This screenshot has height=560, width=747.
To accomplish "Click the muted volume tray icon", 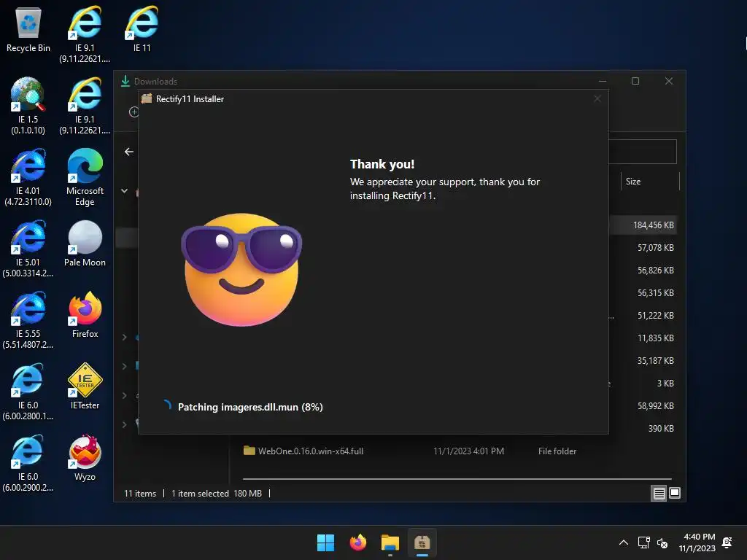I will 662,542.
